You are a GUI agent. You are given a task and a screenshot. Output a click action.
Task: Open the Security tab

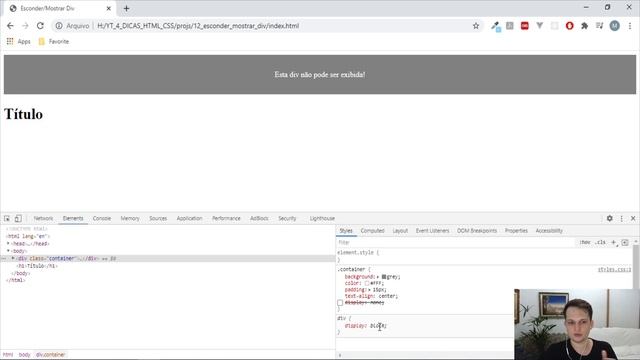287,218
